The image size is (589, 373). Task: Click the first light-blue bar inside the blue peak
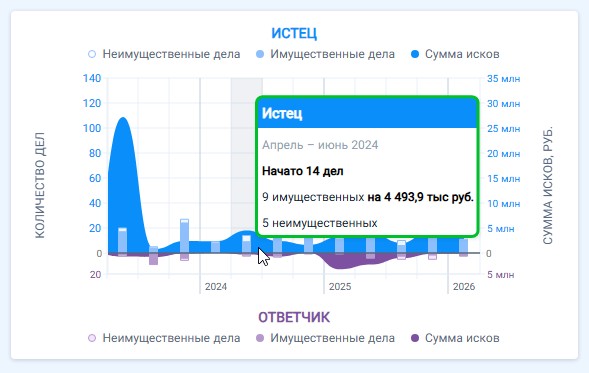(122, 241)
